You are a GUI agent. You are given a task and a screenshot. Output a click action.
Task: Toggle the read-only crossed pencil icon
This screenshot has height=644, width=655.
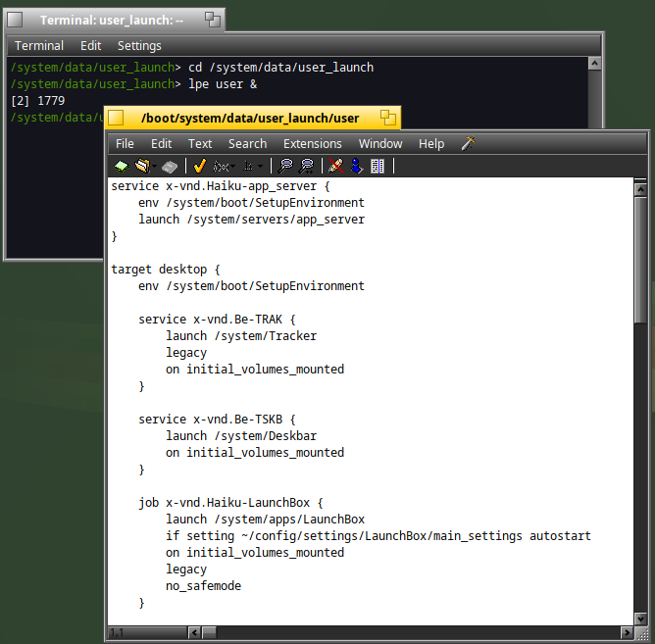(x=335, y=167)
